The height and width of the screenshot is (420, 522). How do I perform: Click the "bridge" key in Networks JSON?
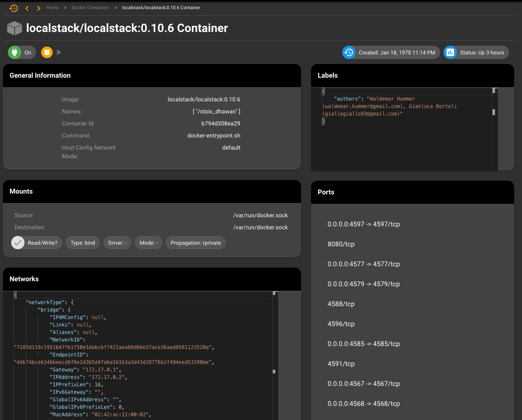(50, 310)
